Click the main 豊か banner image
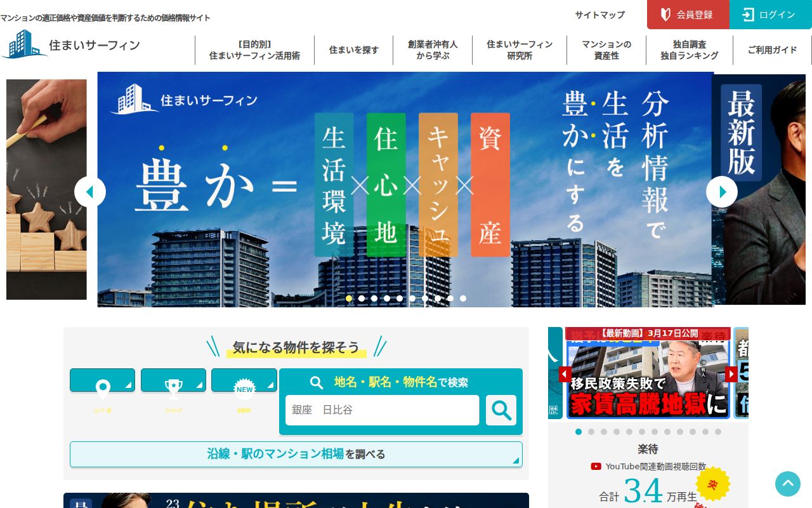 pos(405,189)
